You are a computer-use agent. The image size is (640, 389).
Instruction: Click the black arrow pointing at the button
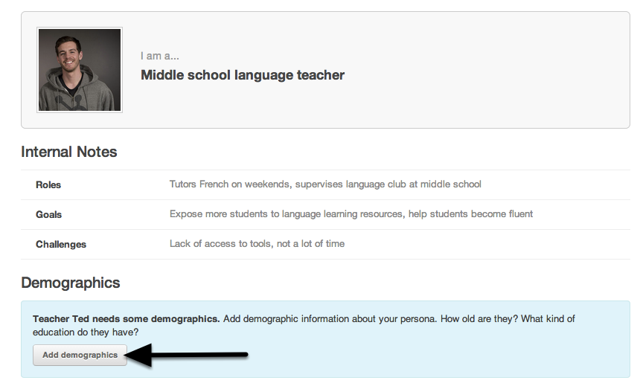tap(187, 355)
